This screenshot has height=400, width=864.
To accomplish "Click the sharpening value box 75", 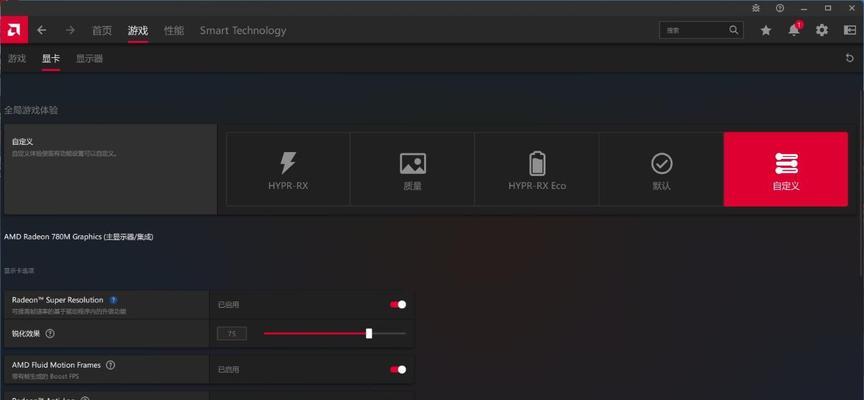I will pos(231,333).
